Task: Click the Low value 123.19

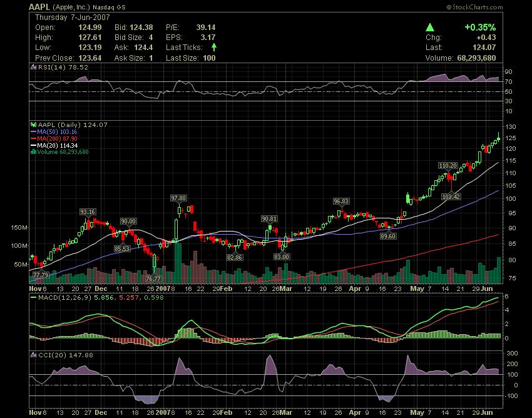Action: point(90,48)
